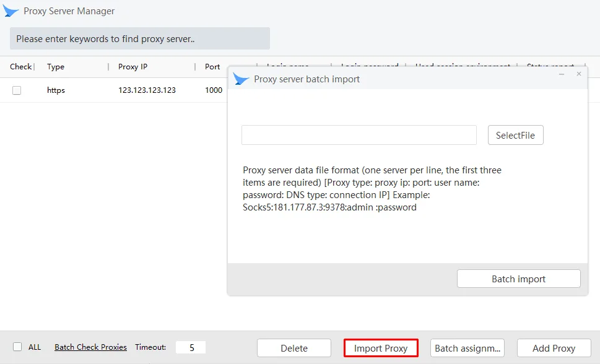Image resolution: width=600 pixels, height=364 pixels.
Task: Click the Proxy server batch import title
Action: coord(307,79)
